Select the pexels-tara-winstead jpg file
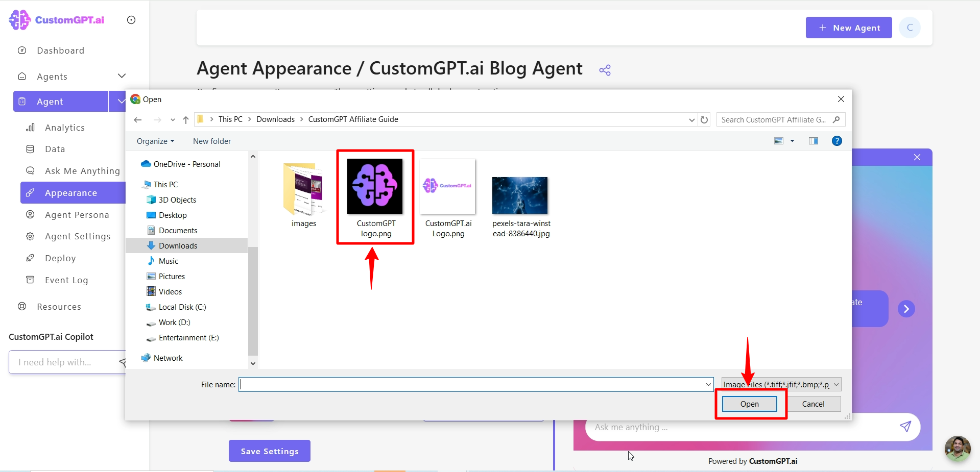980x472 pixels. pos(521,207)
